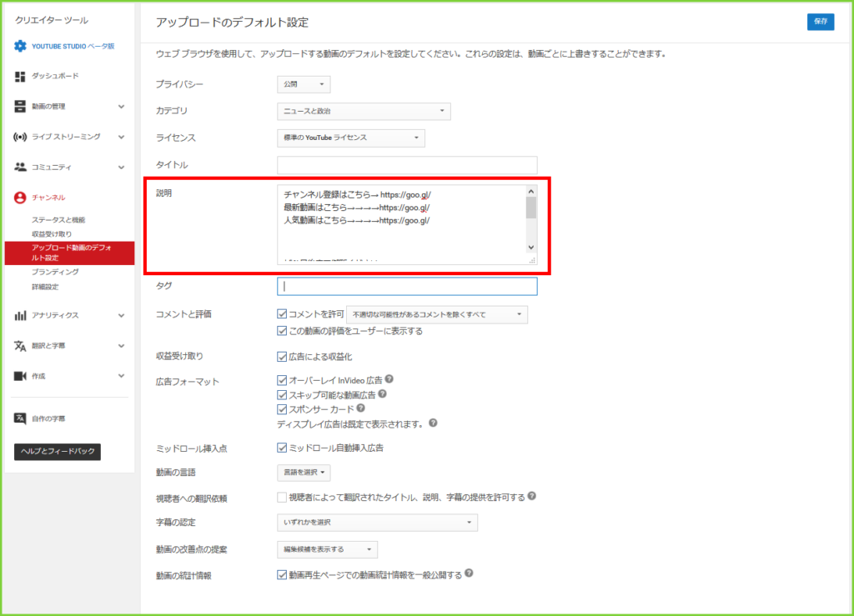Viewport: 854px width, 616px height.
Task: Expand the アナリティクス sidebar section
Action: (122, 316)
